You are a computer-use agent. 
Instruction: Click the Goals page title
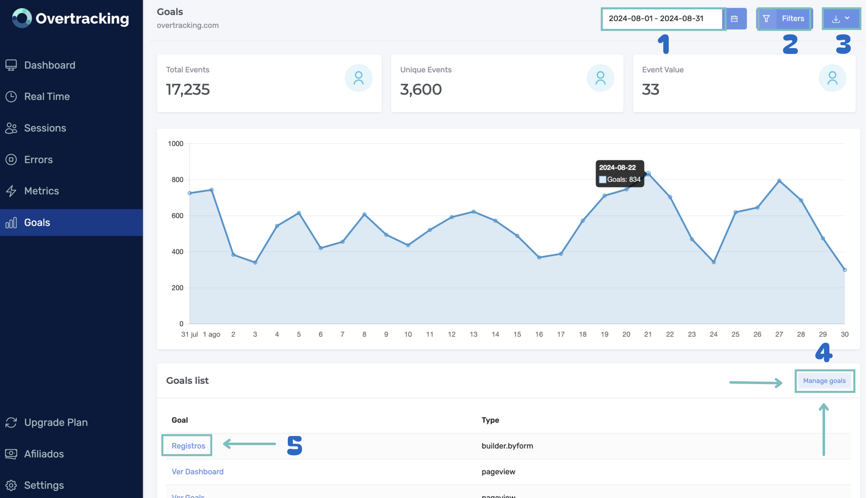(170, 12)
